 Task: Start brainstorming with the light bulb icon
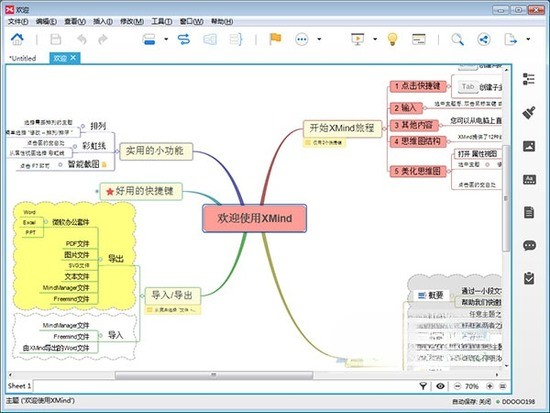coord(393,39)
